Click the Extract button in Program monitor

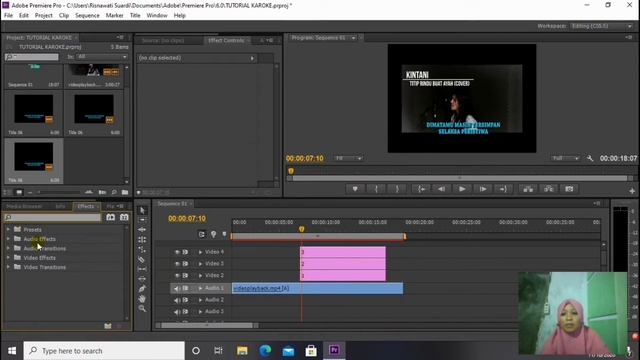point(549,189)
